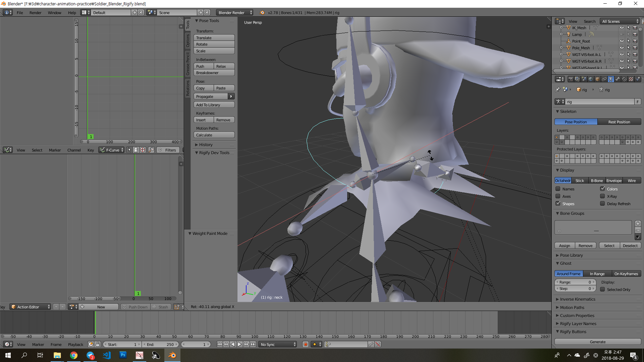
Task: Open the All Scenes outliner dropdown
Action: coord(620,21)
